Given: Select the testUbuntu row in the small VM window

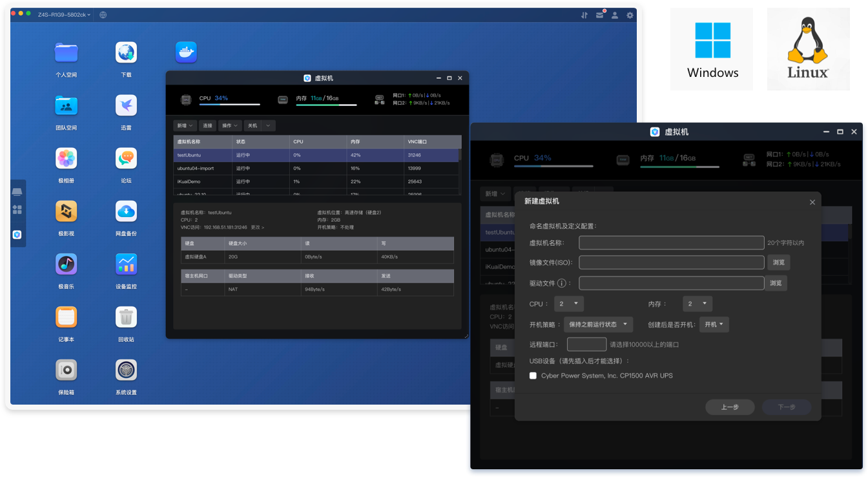Looking at the screenshot, I should click(x=316, y=155).
